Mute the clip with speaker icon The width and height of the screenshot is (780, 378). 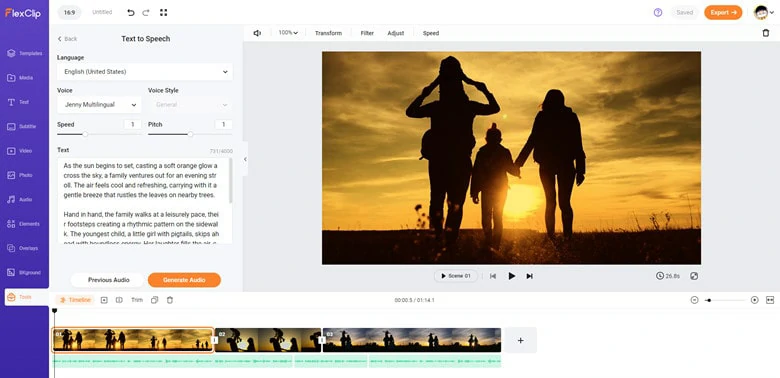click(257, 33)
